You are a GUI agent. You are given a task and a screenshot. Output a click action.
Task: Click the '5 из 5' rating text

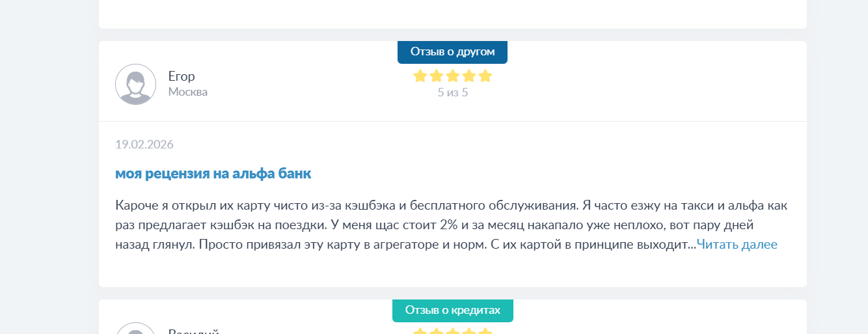(453, 92)
